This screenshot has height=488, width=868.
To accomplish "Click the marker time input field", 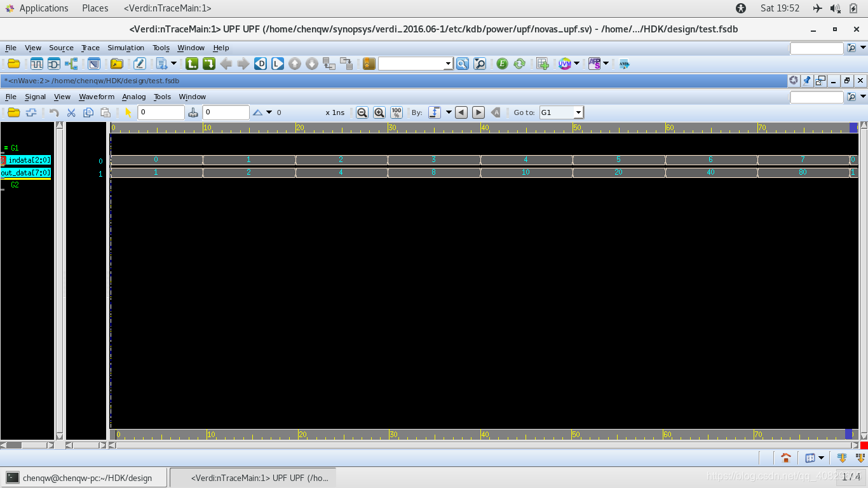I will pos(226,112).
